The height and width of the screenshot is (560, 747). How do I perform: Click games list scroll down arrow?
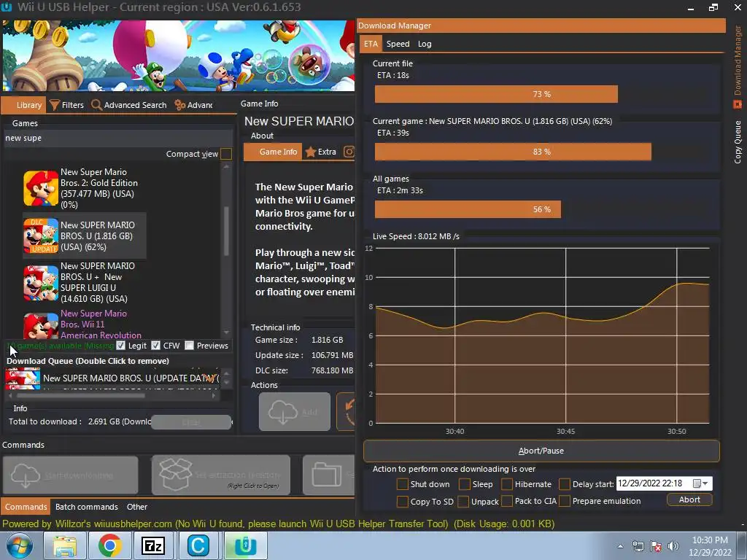click(x=226, y=332)
